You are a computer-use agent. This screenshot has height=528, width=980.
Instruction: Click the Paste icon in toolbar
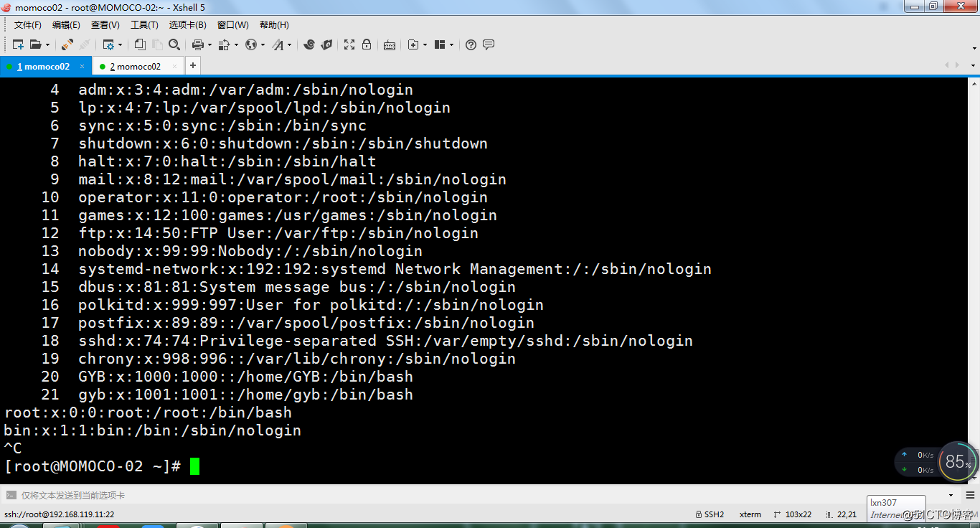tap(157, 44)
